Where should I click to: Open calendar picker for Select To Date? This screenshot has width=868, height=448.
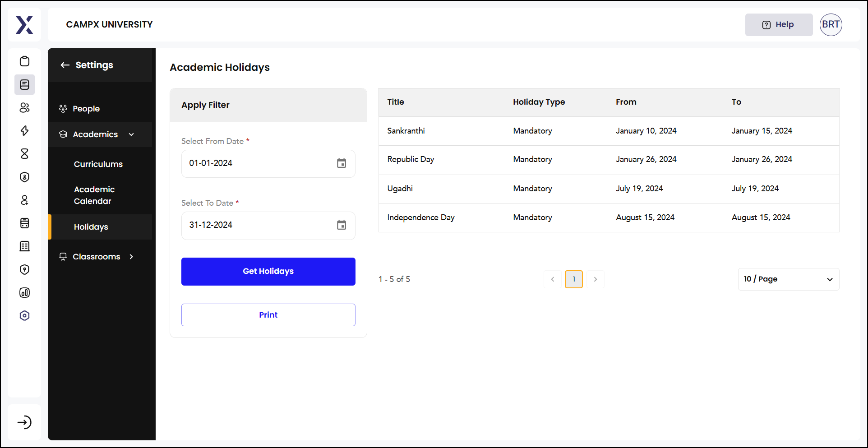pos(342,225)
